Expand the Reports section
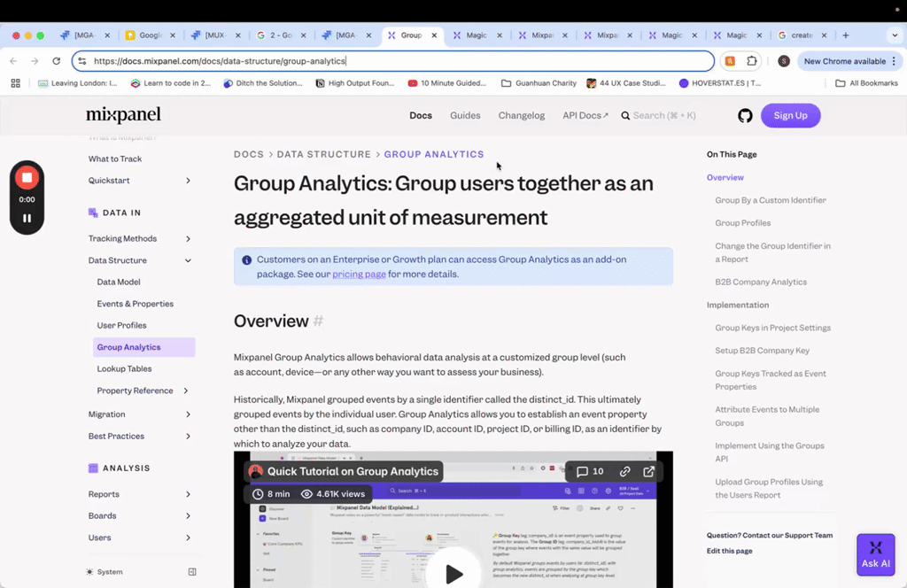This screenshot has width=907, height=588. pyautogui.click(x=188, y=494)
